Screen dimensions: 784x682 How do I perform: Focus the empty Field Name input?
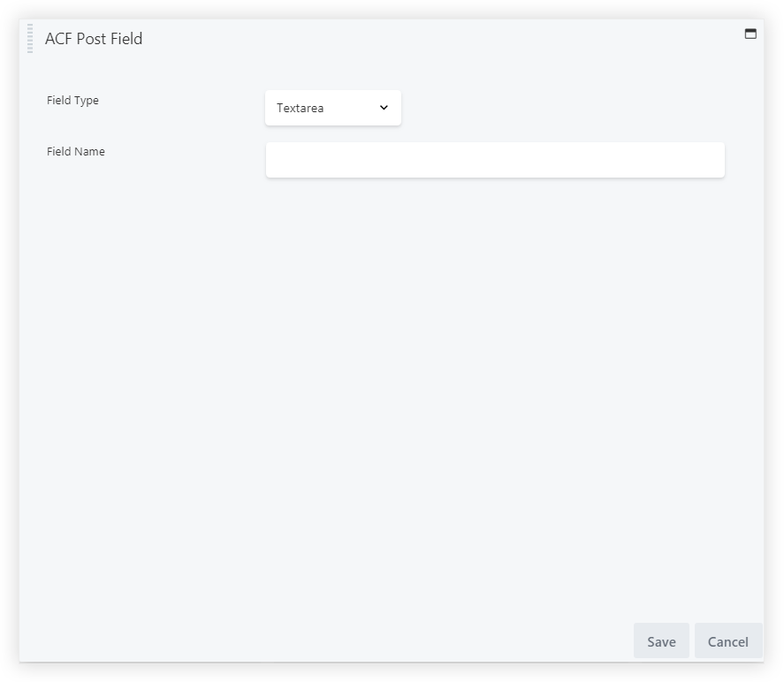[495, 160]
